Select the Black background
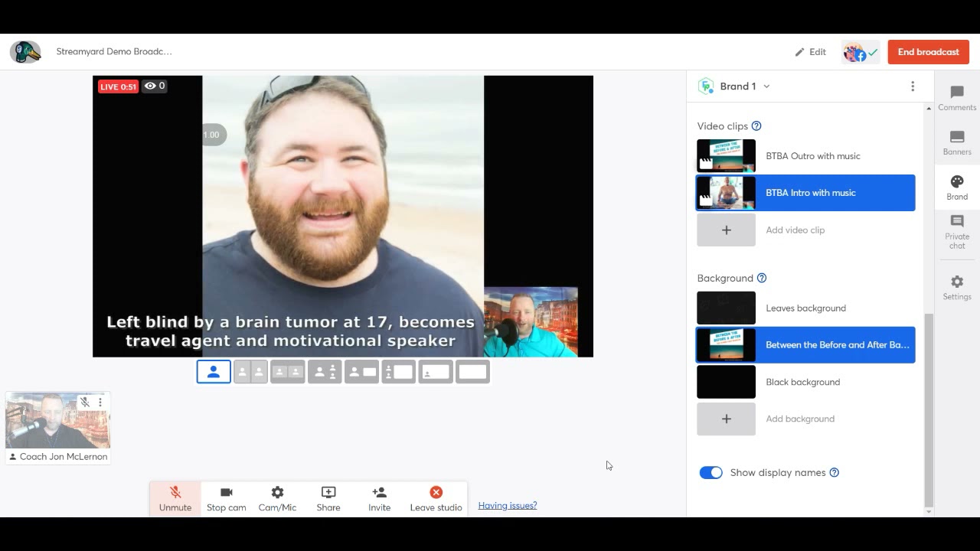The height and width of the screenshot is (551, 980). point(805,382)
